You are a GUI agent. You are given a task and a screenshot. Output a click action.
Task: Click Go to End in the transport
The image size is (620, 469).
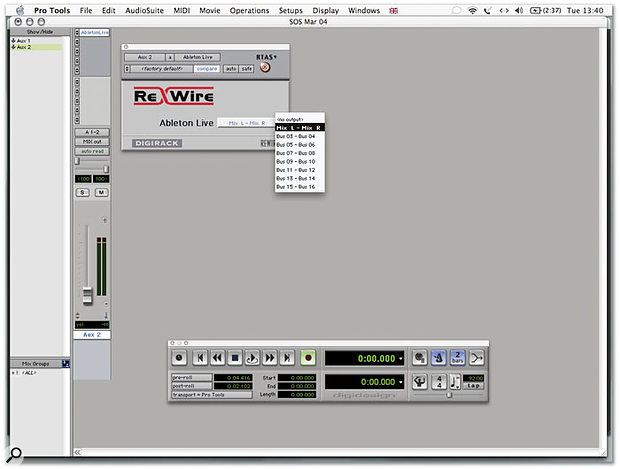tap(287, 358)
